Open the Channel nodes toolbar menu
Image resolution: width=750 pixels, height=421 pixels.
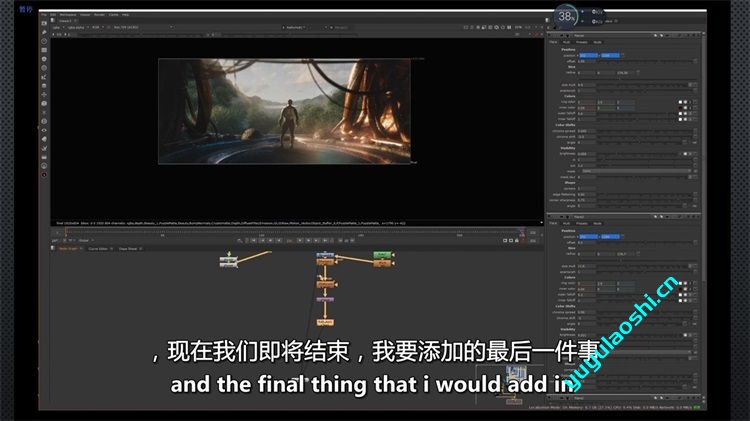(x=44, y=50)
